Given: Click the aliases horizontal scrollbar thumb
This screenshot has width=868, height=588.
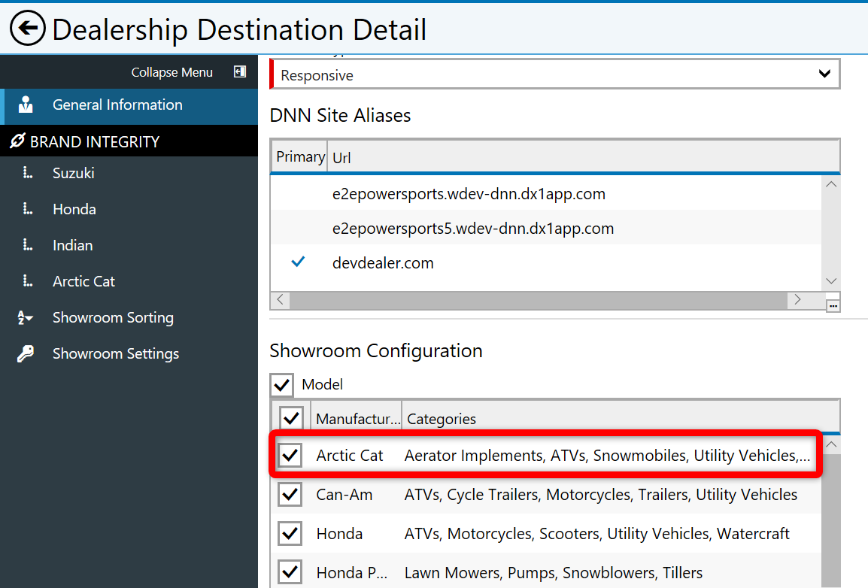Looking at the screenshot, I should [539, 300].
